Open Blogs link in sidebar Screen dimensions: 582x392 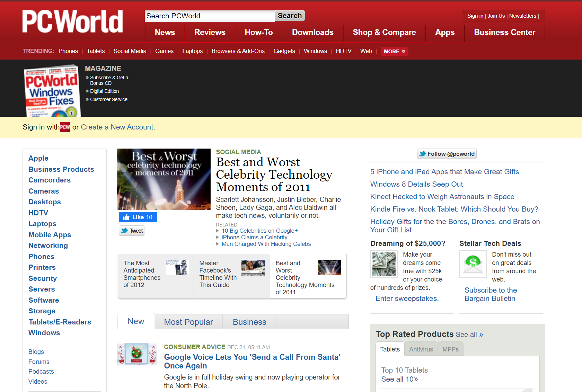(36, 352)
